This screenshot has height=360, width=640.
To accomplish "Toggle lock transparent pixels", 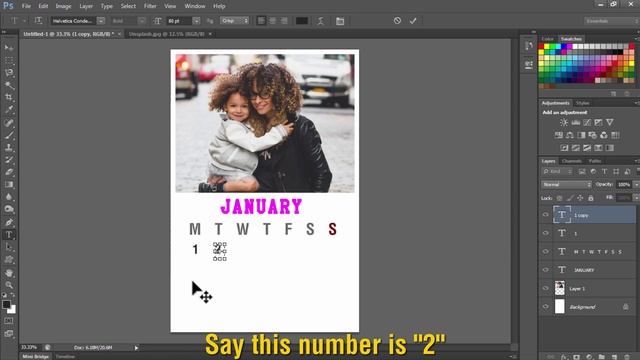I will [x=559, y=198].
